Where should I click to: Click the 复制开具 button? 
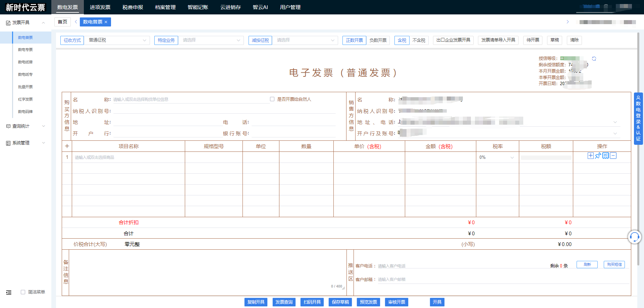(256, 302)
